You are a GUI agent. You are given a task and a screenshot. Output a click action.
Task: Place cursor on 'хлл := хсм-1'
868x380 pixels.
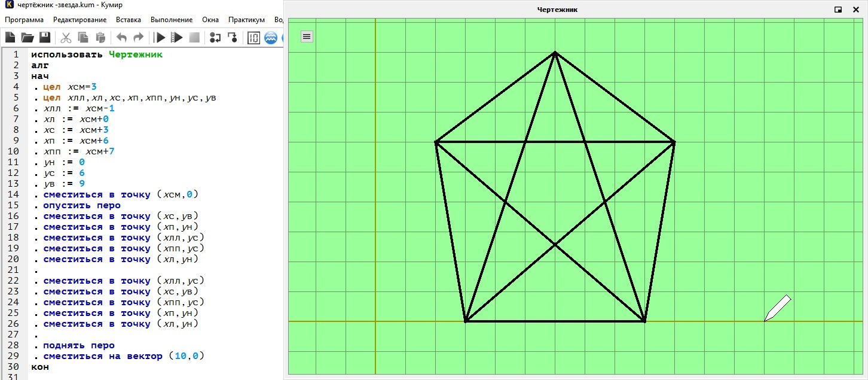point(78,108)
